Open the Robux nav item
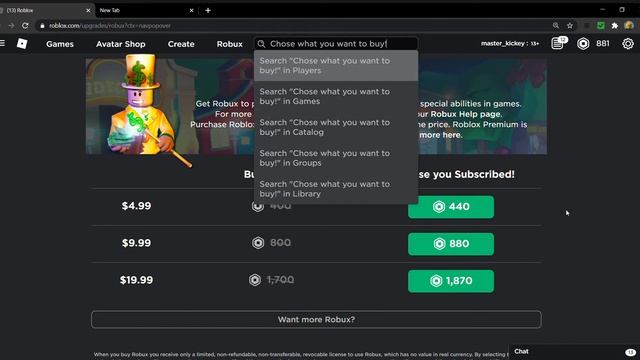The height and width of the screenshot is (360, 640). (x=229, y=44)
